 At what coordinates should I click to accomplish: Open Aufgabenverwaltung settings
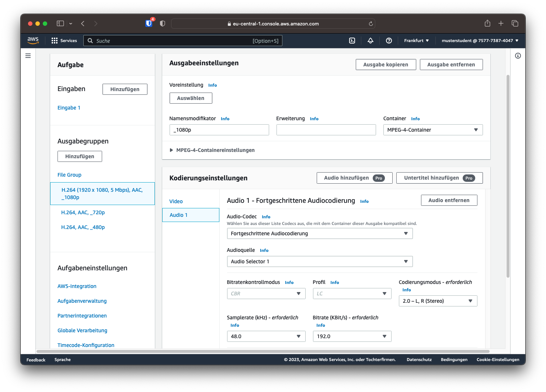pyautogui.click(x=82, y=301)
